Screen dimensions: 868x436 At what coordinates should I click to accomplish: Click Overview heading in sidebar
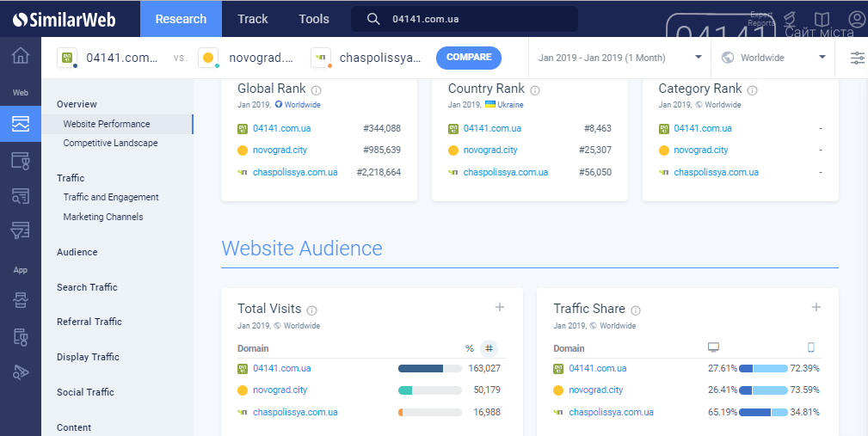click(x=77, y=104)
